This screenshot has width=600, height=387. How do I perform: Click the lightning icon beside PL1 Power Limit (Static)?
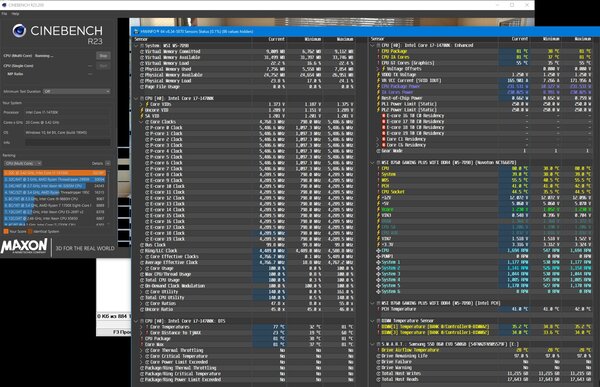click(x=379, y=104)
